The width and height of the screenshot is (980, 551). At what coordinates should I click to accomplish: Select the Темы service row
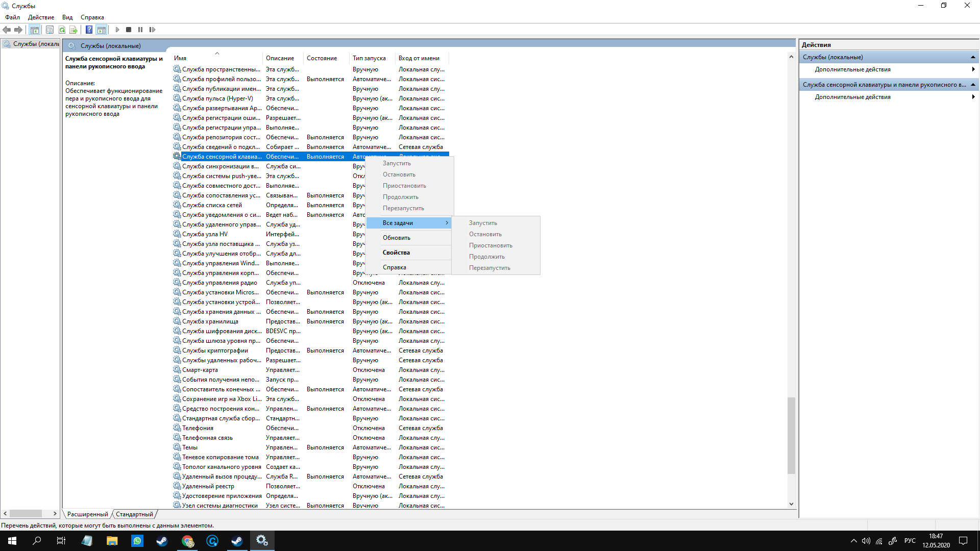click(x=310, y=447)
